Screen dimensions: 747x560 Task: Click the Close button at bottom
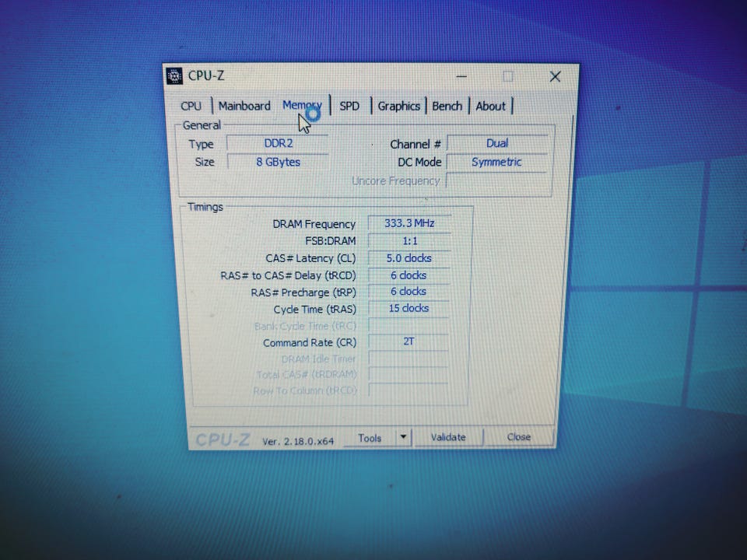[x=518, y=436]
